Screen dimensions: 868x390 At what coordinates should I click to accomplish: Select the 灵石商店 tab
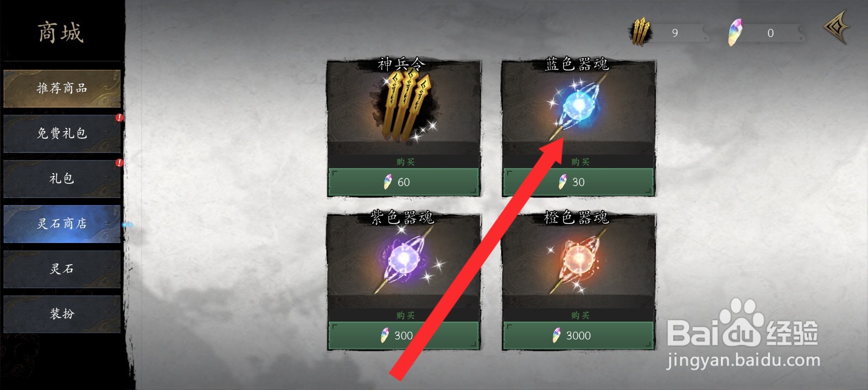(x=62, y=223)
